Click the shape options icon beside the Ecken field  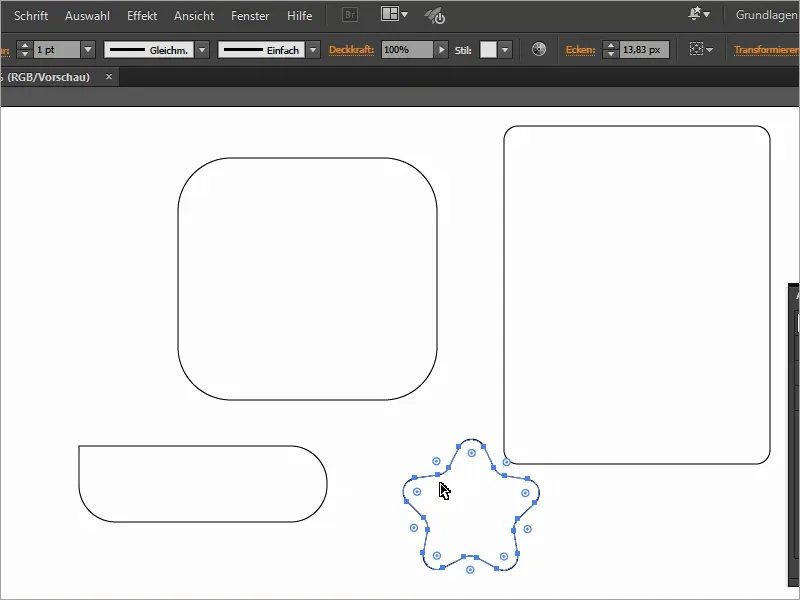697,48
